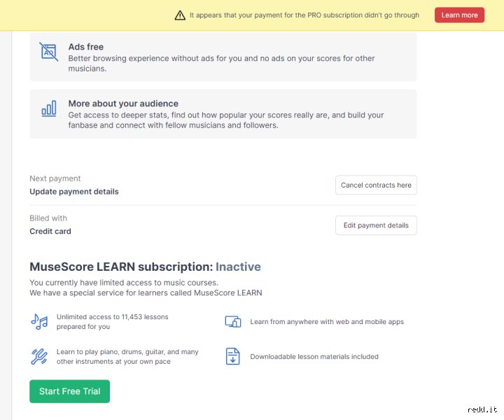Image resolution: width=504 pixels, height=420 pixels.
Task: Click the payment didn't go through message
Action: pyautogui.click(x=304, y=15)
